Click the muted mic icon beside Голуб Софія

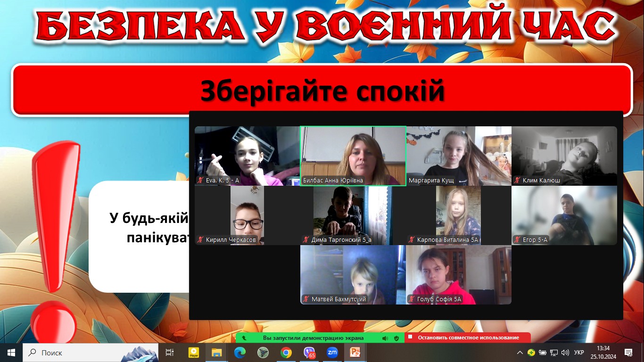pos(412,299)
